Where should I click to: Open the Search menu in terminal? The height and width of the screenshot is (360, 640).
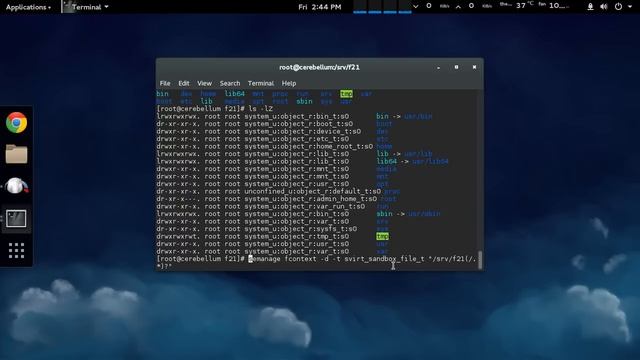[x=230, y=83]
